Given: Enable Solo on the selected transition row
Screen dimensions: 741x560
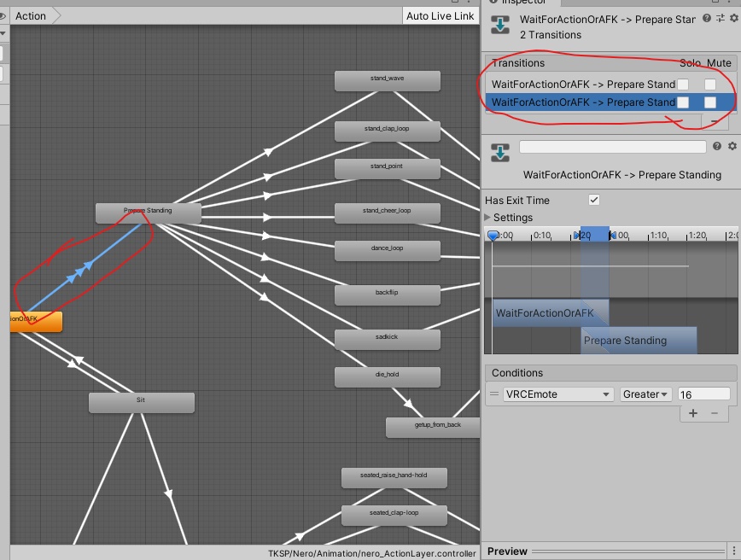Looking at the screenshot, I should click(683, 102).
